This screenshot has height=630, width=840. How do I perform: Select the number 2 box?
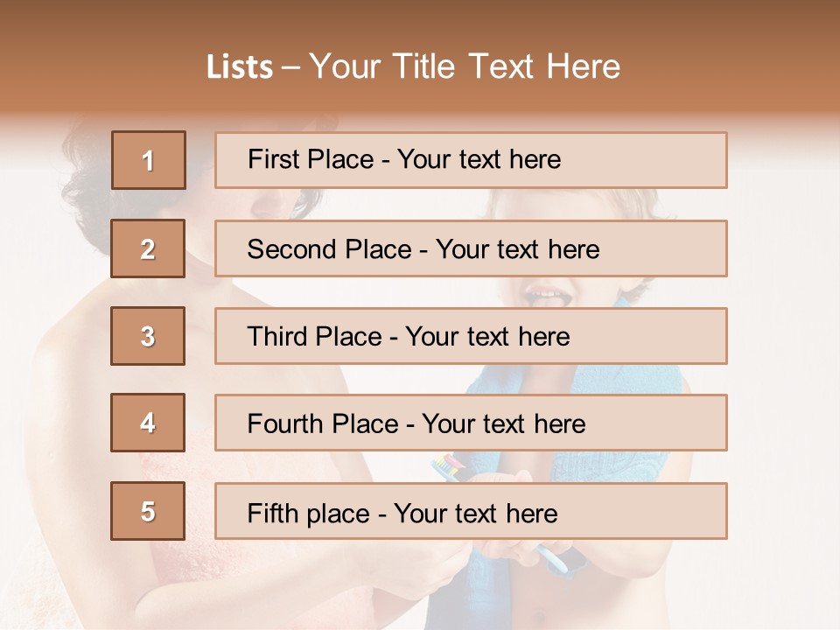[x=148, y=248]
